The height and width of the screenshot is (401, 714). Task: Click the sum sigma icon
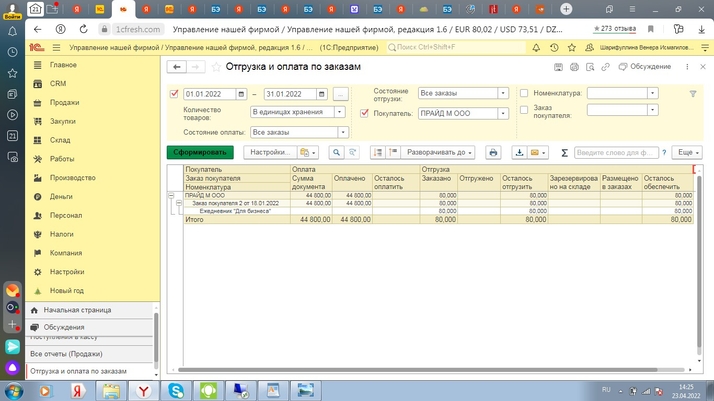pos(564,153)
